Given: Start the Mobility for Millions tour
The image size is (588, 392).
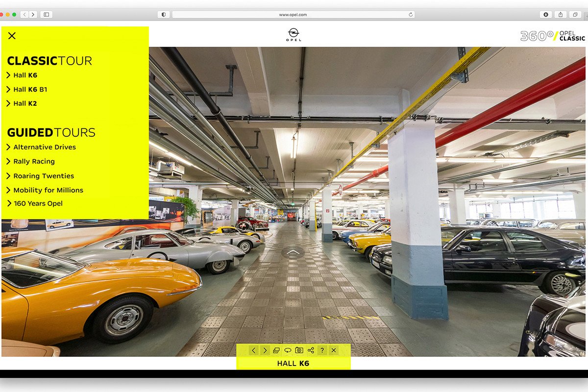Looking at the screenshot, I should tap(45, 190).
